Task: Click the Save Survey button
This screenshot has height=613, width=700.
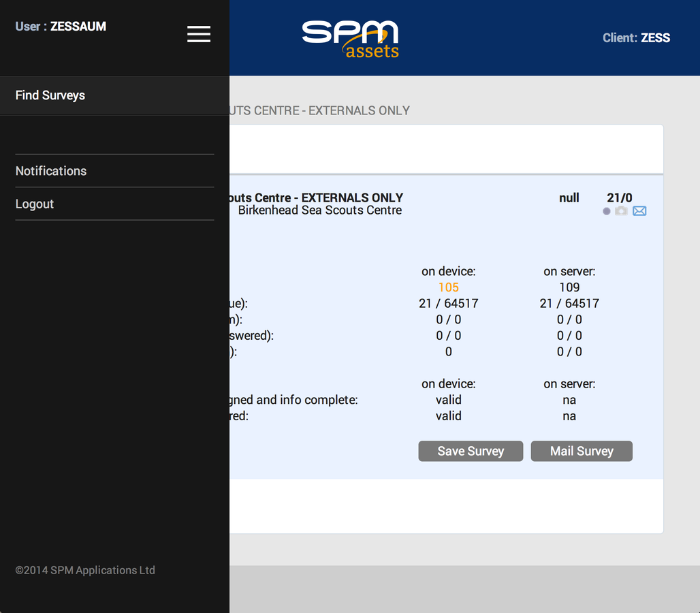Action: [x=471, y=451]
